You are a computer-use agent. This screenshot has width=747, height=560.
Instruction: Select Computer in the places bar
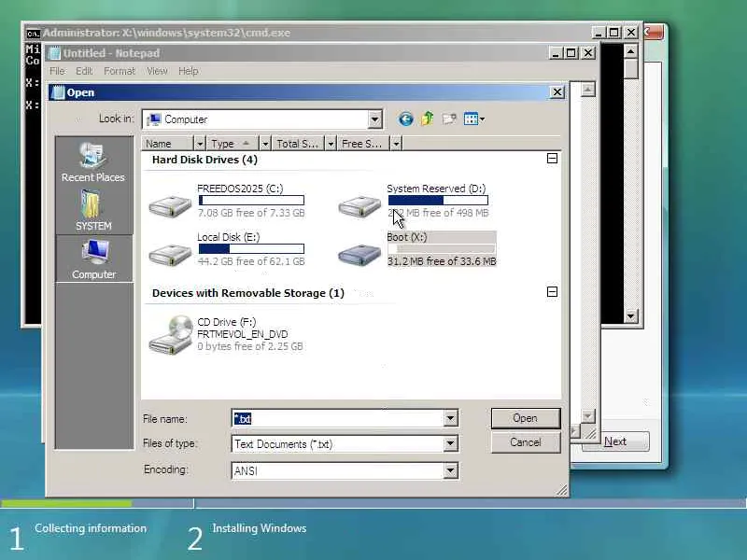click(x=94, y=259)
